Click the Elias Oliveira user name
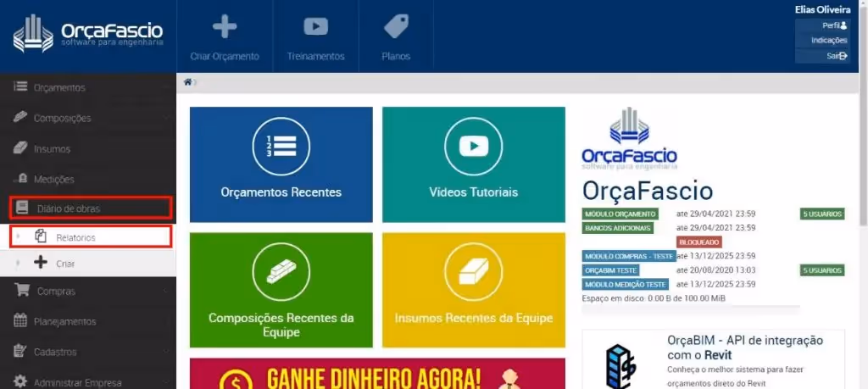 [822, 9]
